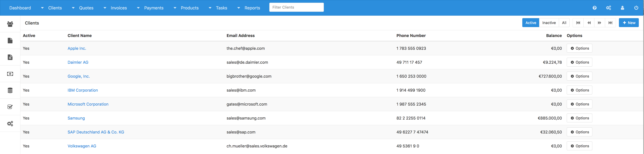Screen dimensions: 644x154
Task: Open the Quotes top menu item
Action: click(x=86, y=8)
